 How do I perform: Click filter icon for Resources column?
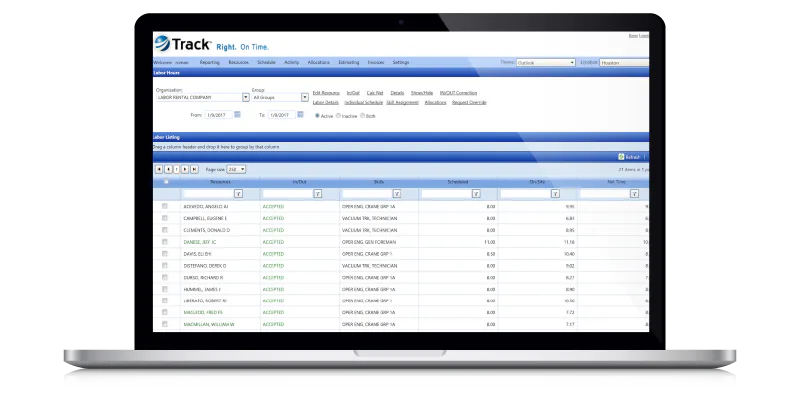click(x=238, y=194)
